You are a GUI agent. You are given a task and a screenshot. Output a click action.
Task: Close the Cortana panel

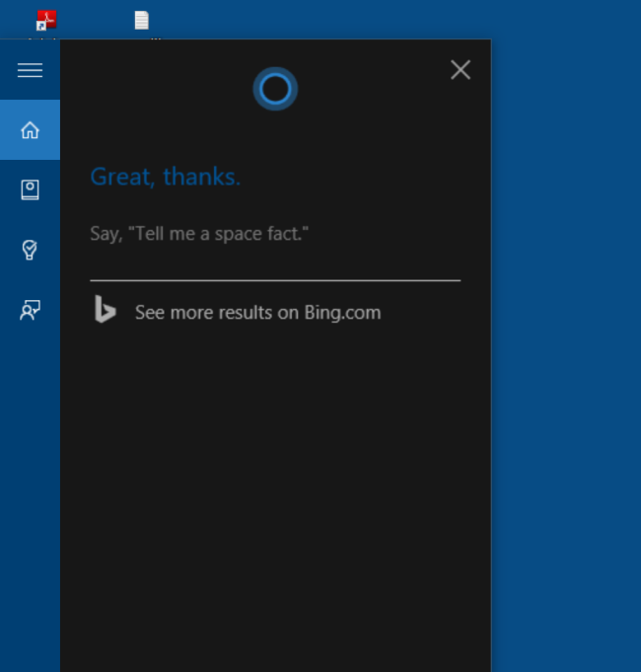coord(461,70)
